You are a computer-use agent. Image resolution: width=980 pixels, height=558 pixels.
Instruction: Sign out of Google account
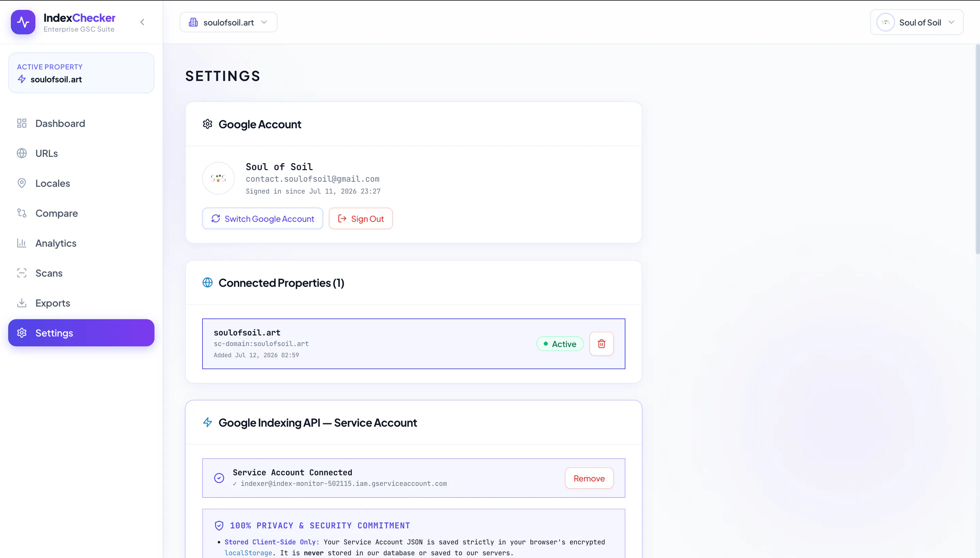tap(361, 218)
